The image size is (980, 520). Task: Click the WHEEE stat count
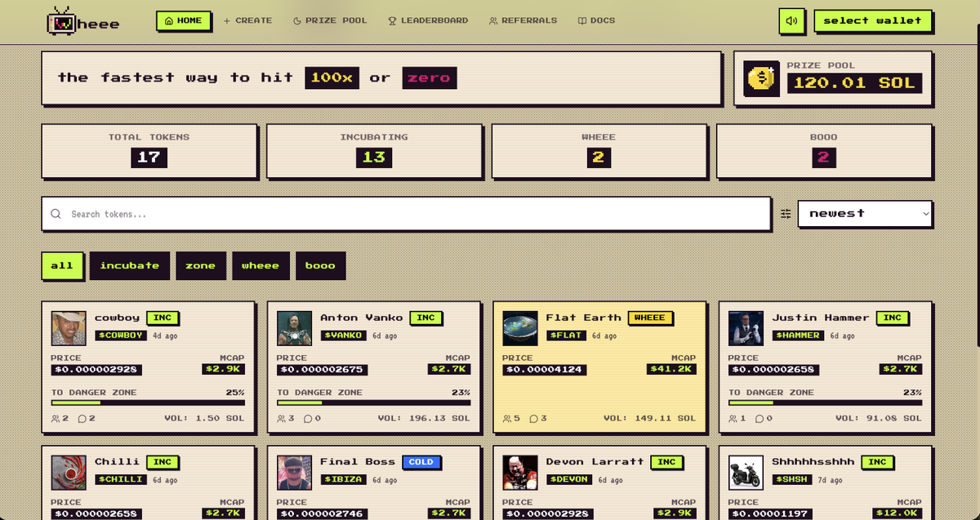599,158
